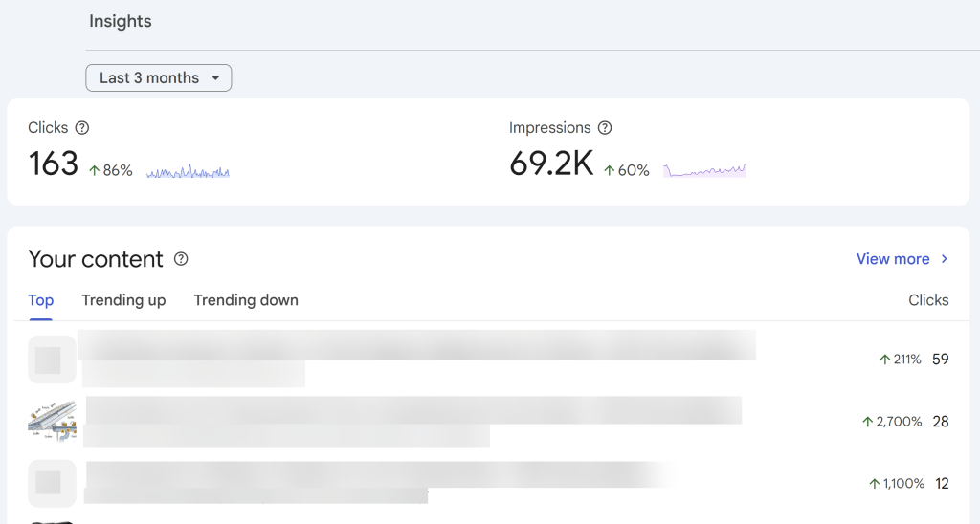Click the View more chevron arrow

(x=945, y=259)
